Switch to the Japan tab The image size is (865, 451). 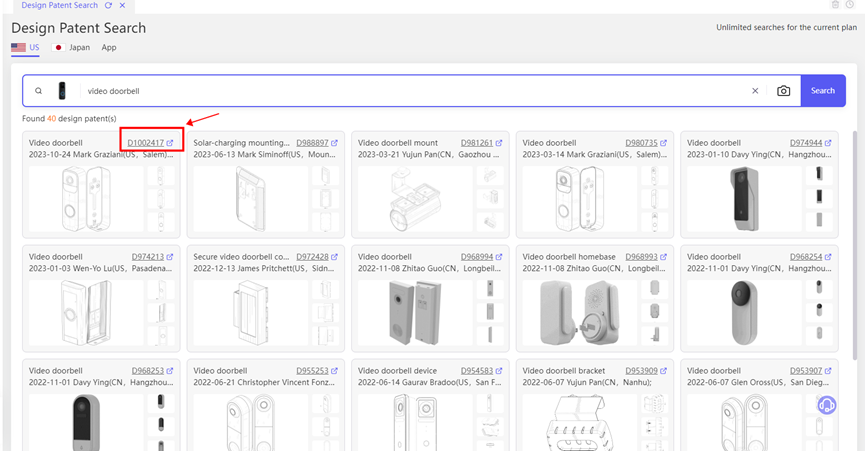[72, 47]
